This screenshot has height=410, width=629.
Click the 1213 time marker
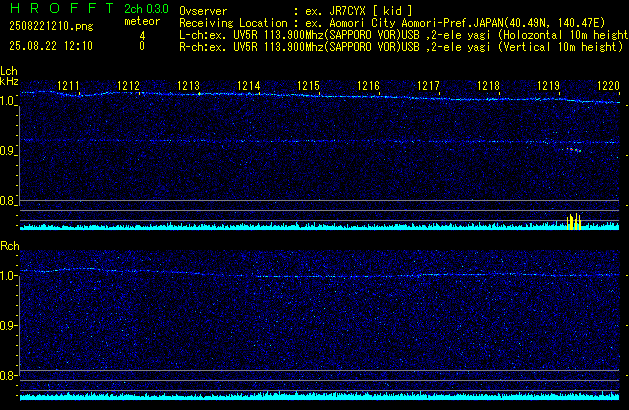click(189, 86)
